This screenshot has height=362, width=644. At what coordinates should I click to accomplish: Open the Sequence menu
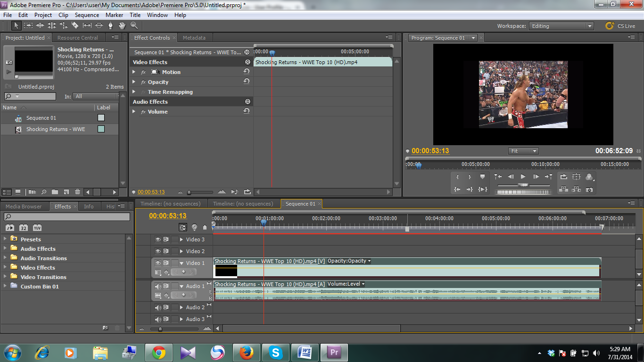tap(87, 15)
